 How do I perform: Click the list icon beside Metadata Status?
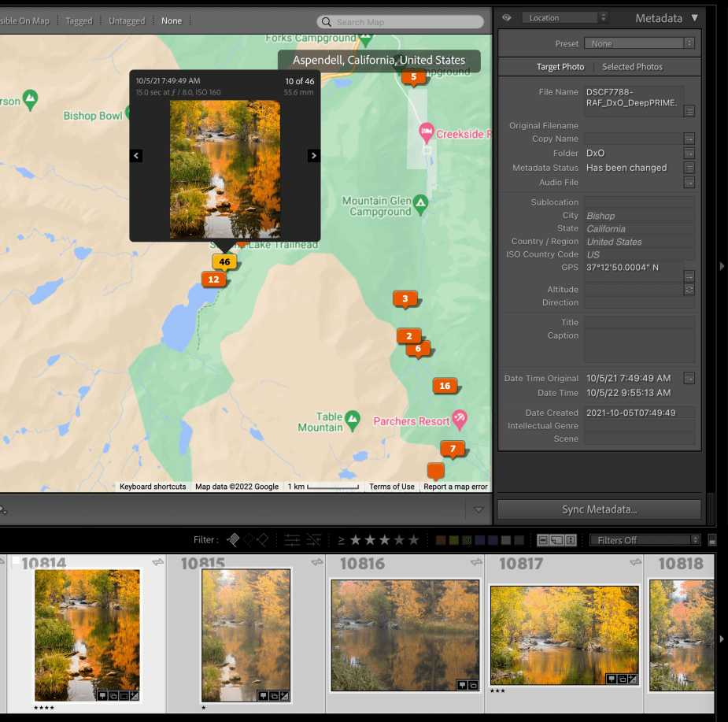(689, 168)
